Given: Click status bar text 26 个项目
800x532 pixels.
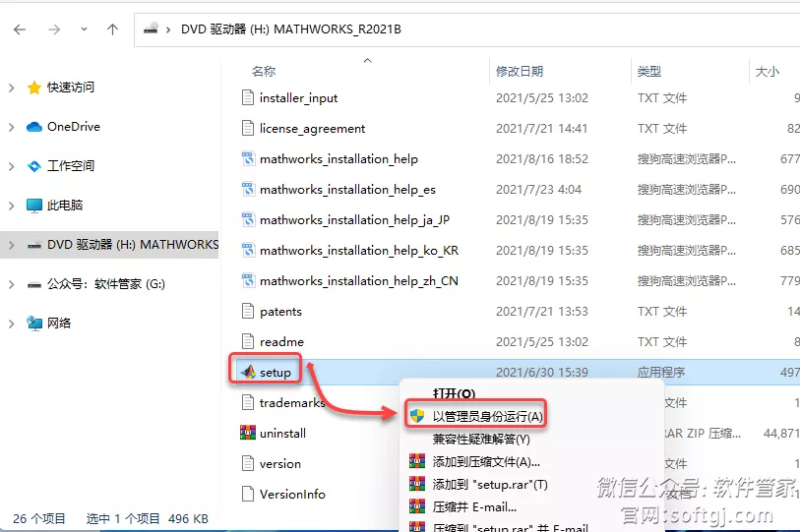Looking at the screenshot, I should click(x=39, y=519).
